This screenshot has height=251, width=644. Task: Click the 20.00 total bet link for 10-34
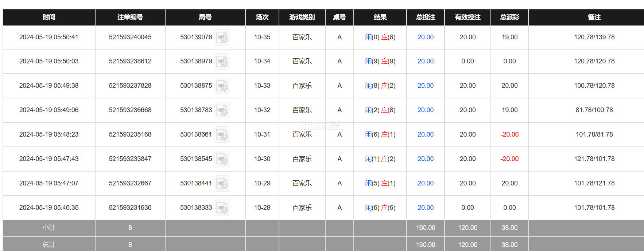426,61
